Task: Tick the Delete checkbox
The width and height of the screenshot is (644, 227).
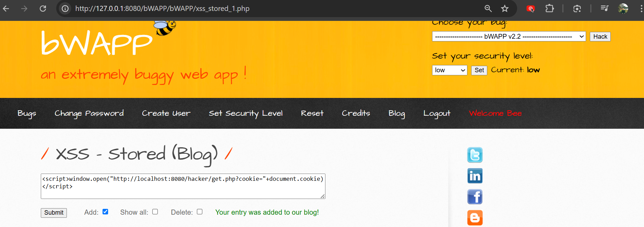Action: click(x=200, y=212)
